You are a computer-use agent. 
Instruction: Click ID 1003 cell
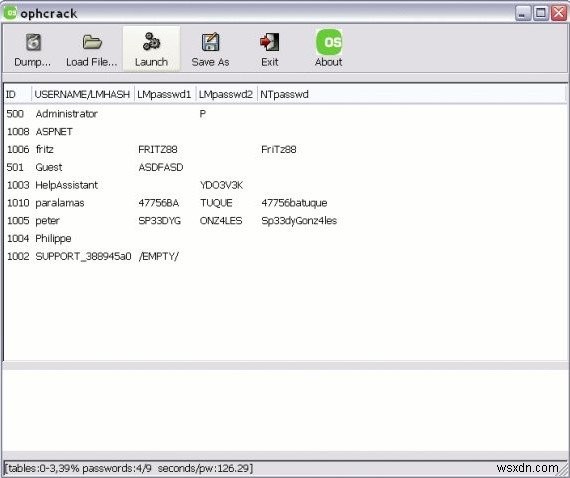(18, 185)
